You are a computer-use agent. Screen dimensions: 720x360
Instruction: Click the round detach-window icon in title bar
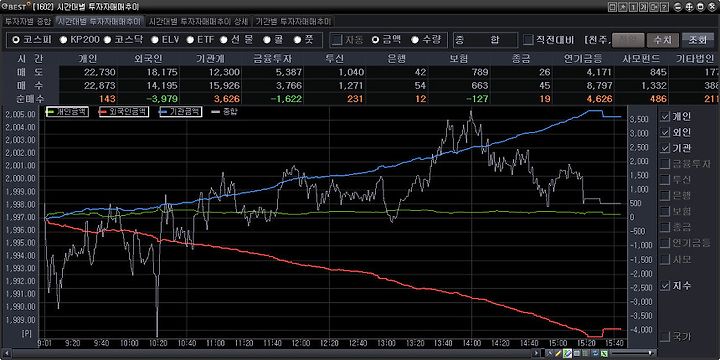tap(689, 7)
